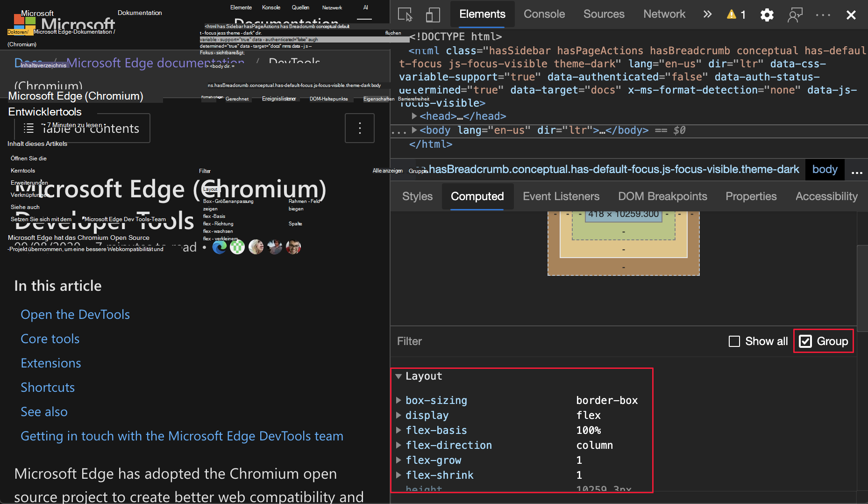
Task: Uncheck the Group checkbox
Action: [805, 341]
